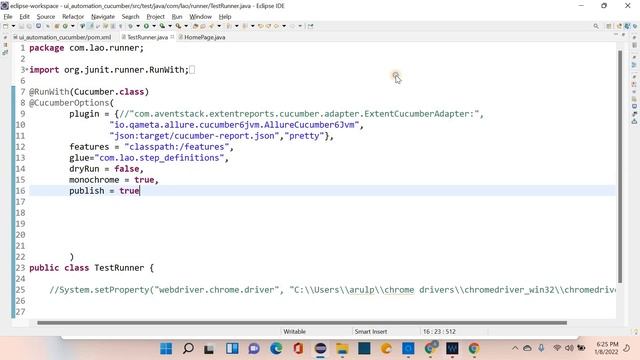640x360 pixels.
Task: Click the glue="com.lao.step_definitions" line
Action: pos(149,158)
